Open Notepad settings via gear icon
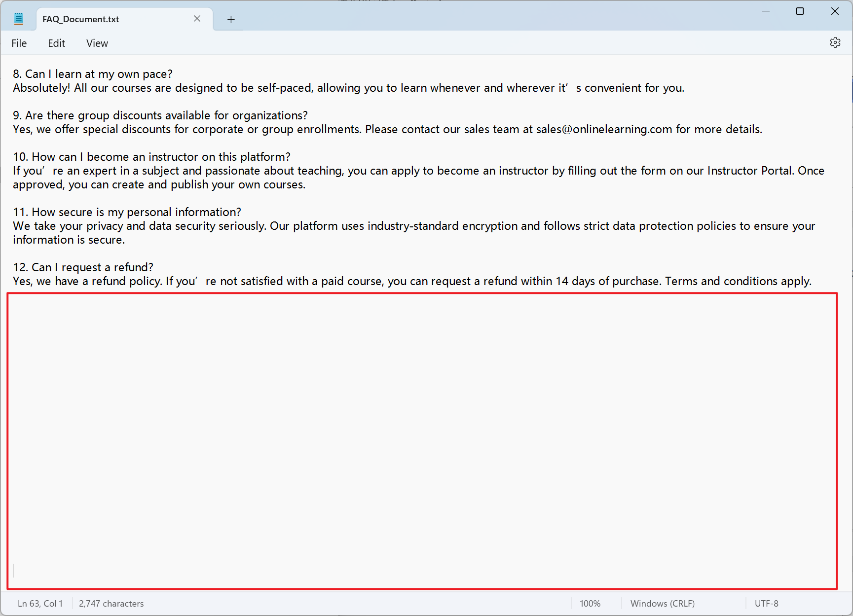The height and width of the screenshot is (616, 853). coord(835,43)
